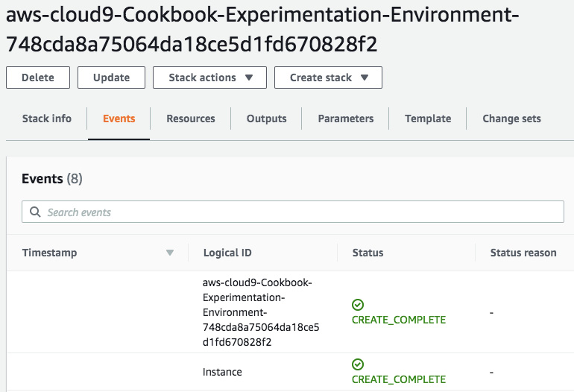Select the Events tab
This screenshot has width=574, height=392.
tap(119, 118)
